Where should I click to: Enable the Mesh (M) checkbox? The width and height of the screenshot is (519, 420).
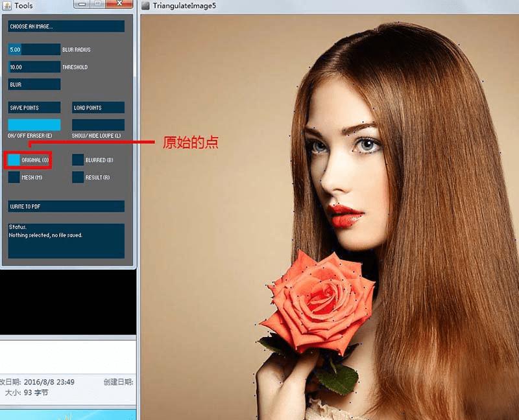(x=14, y=177)
